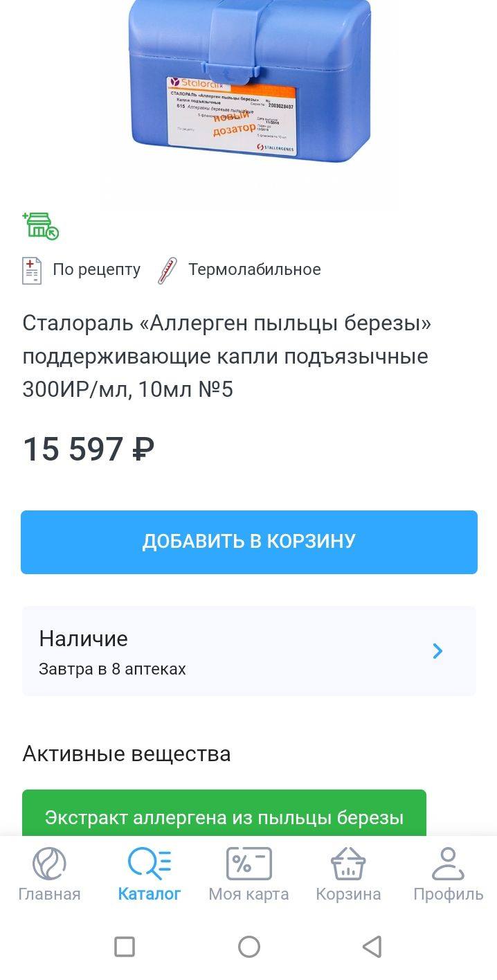The height and width of the screenshot is (980, 497).
Task: Expand the Наличие availability section
Action: coord(248,650)
